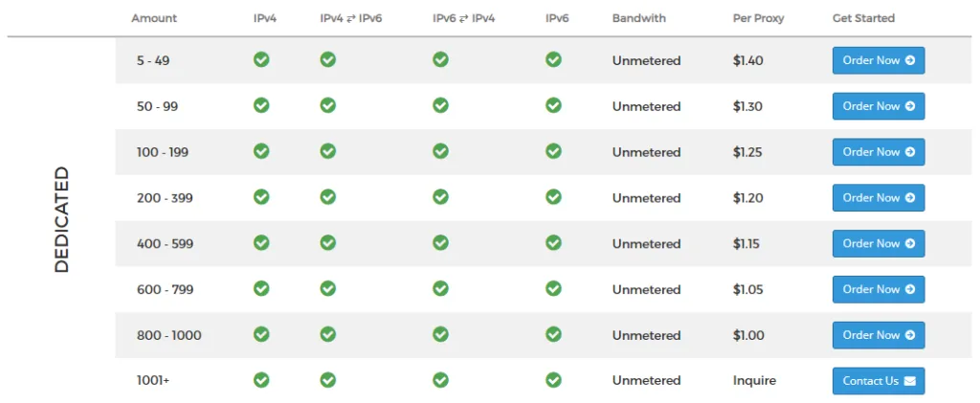Screen dimensions: 980x403
Task: Click IPv6 ⇄ IPv4 checkmark in 200 - 399 row
Action: pyautogui.click(x=440, y=197)
